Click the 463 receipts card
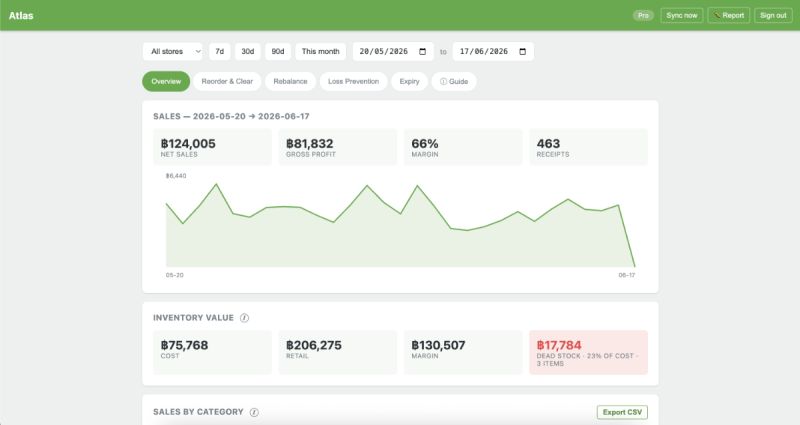 pos(588,147)
